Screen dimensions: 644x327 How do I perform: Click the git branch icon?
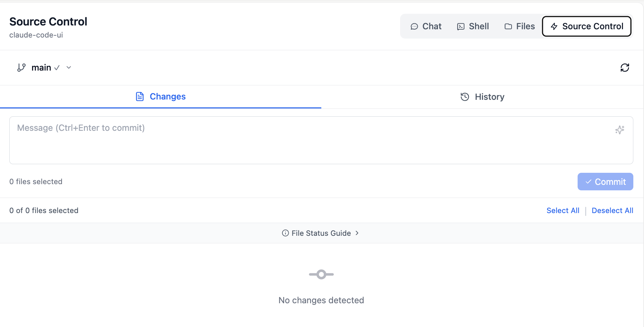21,67
